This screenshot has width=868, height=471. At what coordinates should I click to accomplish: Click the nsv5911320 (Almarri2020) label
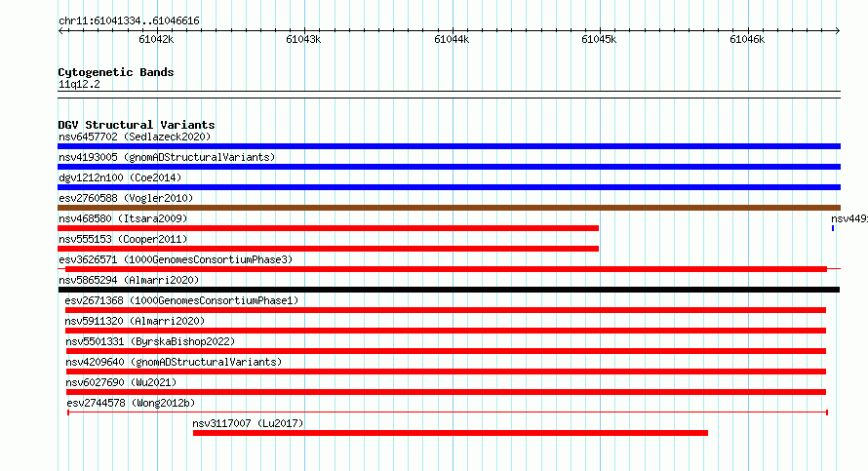coord(135,321)
